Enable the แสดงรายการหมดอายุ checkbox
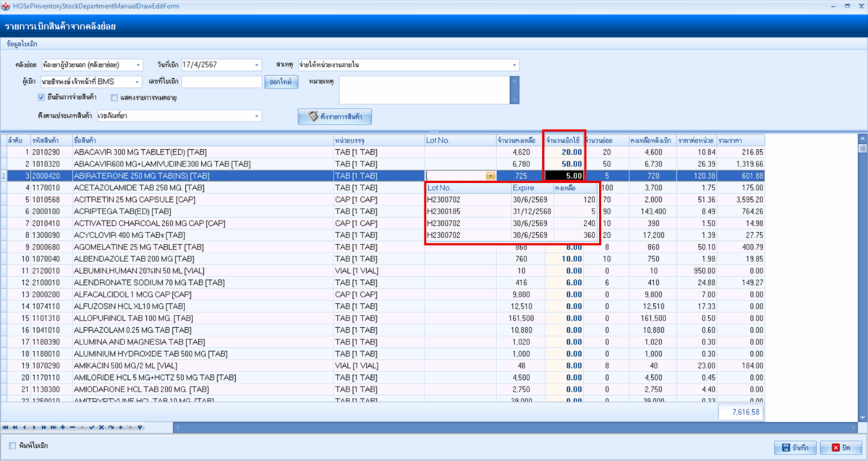Screen dimensions: 868x461 (114, 97)
